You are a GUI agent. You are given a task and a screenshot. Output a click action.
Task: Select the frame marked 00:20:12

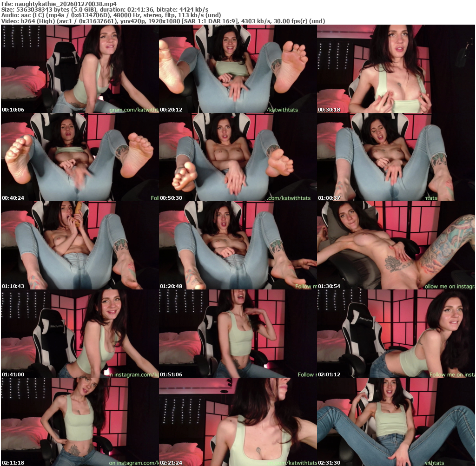(238, 69)
